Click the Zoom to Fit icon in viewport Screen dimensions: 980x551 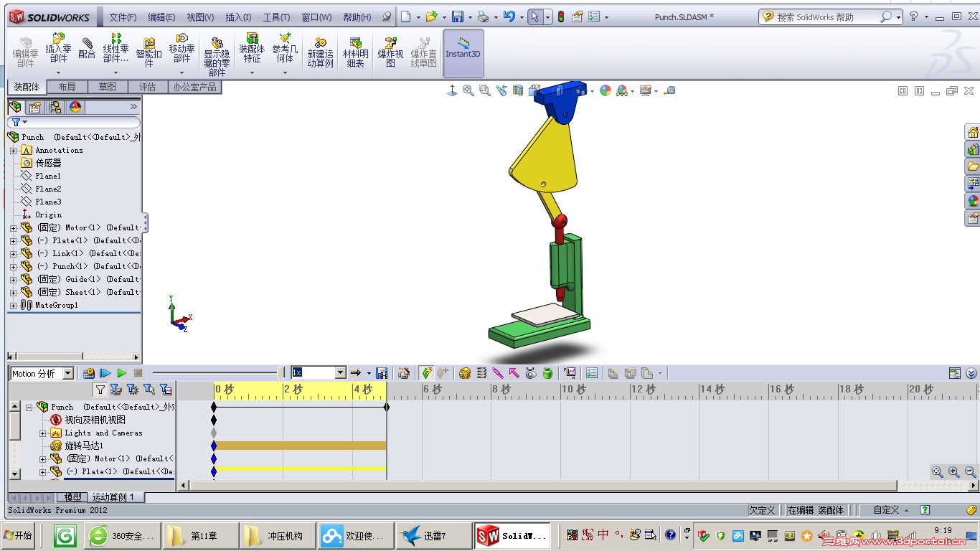tap(468, 90)
